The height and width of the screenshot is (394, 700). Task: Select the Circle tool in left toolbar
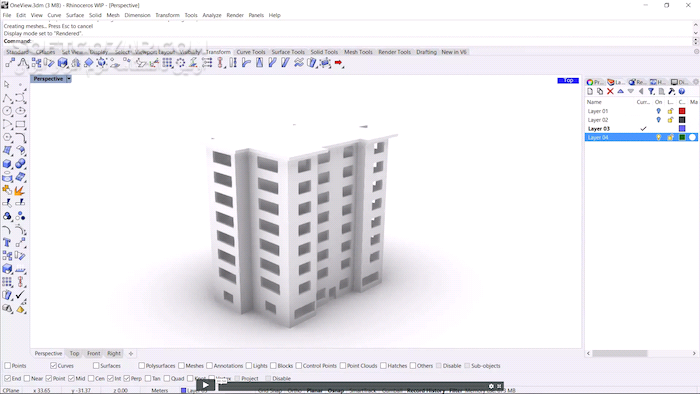7,111
